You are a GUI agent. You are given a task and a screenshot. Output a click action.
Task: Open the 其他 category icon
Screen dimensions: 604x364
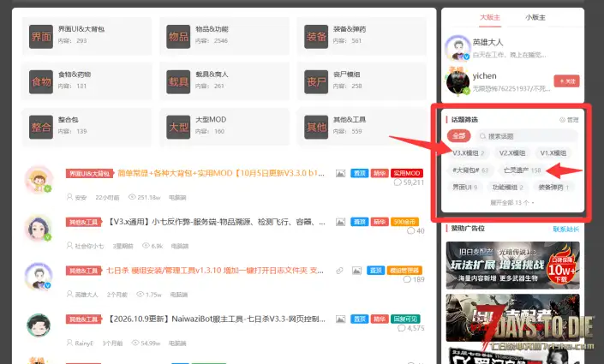point(316,127)
